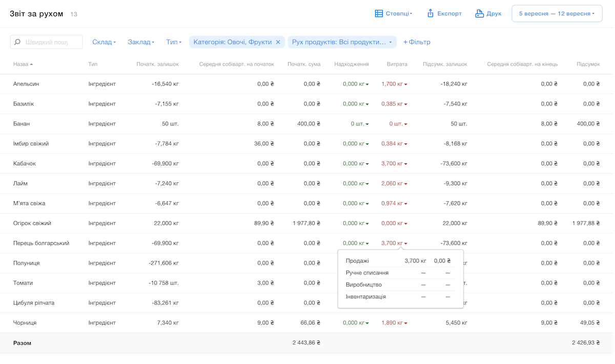Expand Чорниця expense value 1,890 кг

pyautogui.click(x=394, y=323)
